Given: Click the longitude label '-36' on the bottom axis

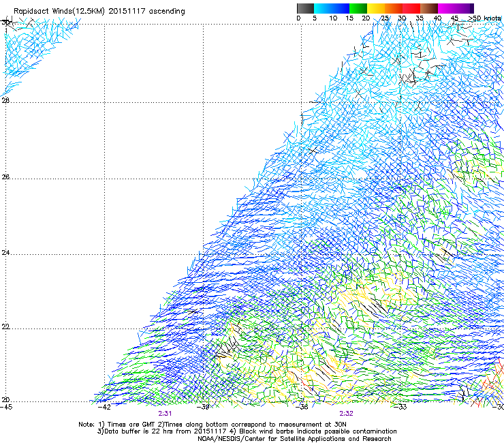Looking at the screenshot, I should click(302, 408).
